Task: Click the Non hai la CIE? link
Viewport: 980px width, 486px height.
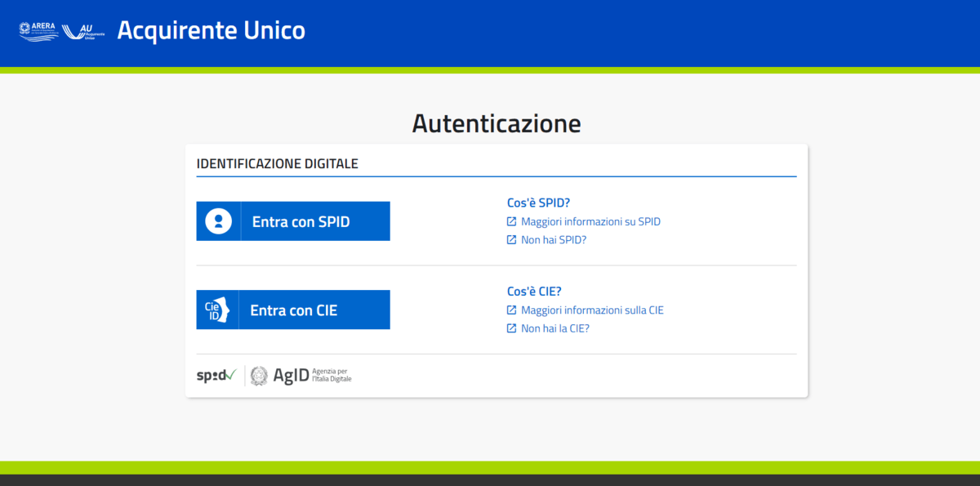Action: tap(555, 328)
